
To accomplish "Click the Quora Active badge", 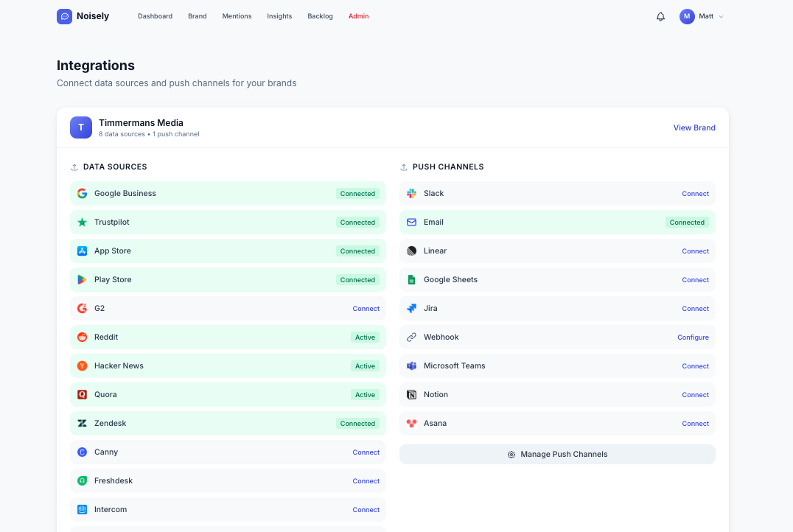I will (x=365, y=395).
